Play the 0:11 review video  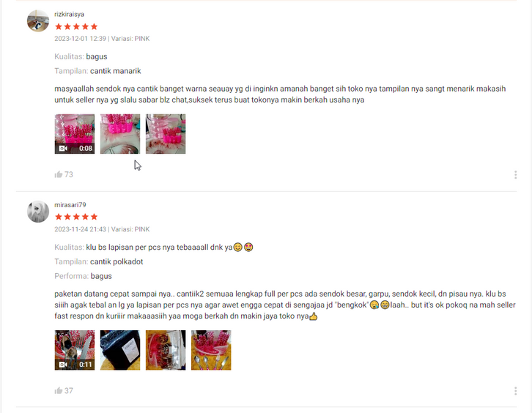[x=75, y=350]
